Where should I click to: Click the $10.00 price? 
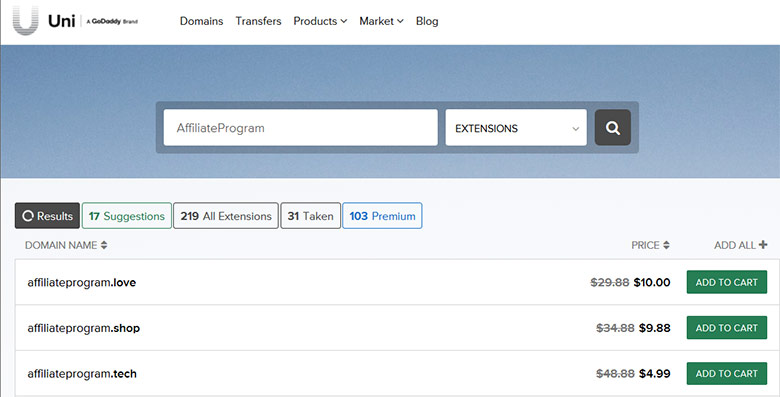[x=652, y=283]
